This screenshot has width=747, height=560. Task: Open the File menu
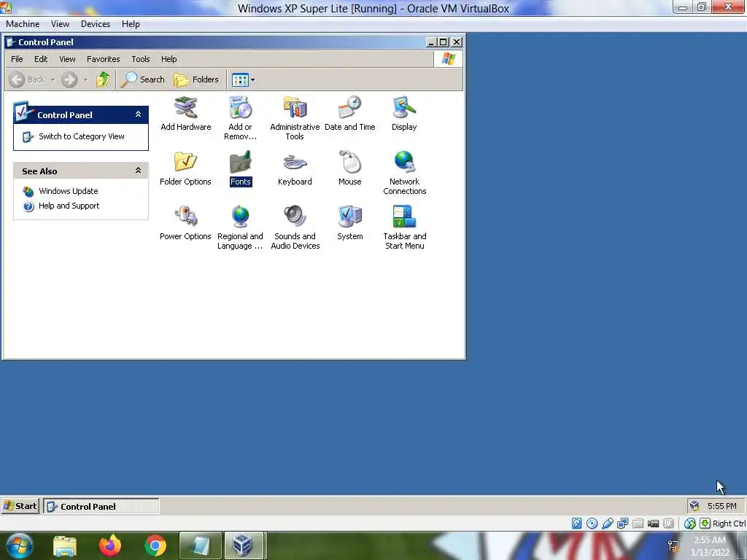(18, 59)
